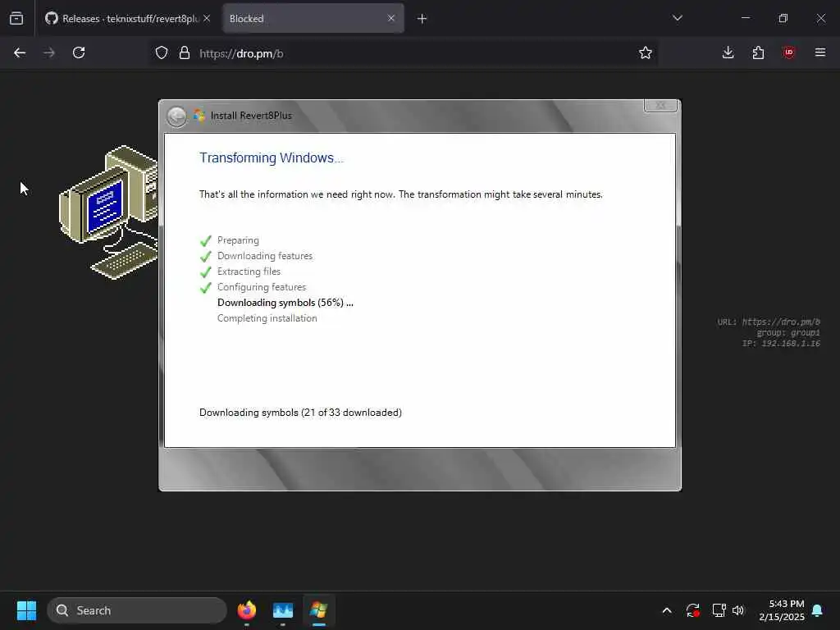Viewport: 840px width, 630px height.
Task: Click the 21 of 33 downloaded status text
Action: click(300, 413)
